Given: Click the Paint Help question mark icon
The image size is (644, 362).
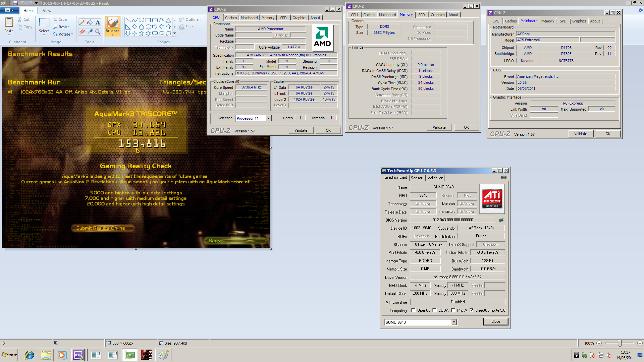Looking at the screenshot, I should [640, 10].
